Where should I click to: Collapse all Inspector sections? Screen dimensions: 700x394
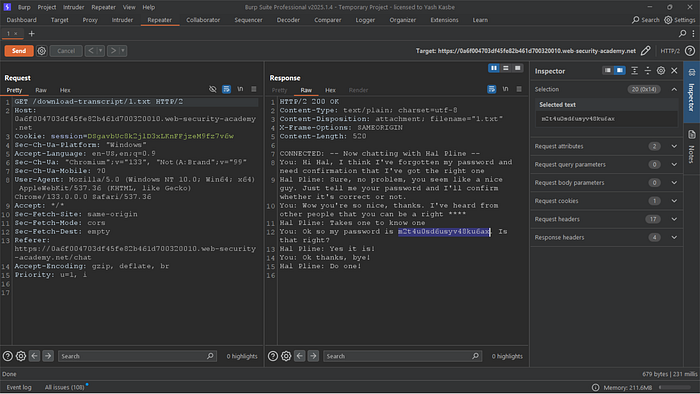tap(648, 71)
